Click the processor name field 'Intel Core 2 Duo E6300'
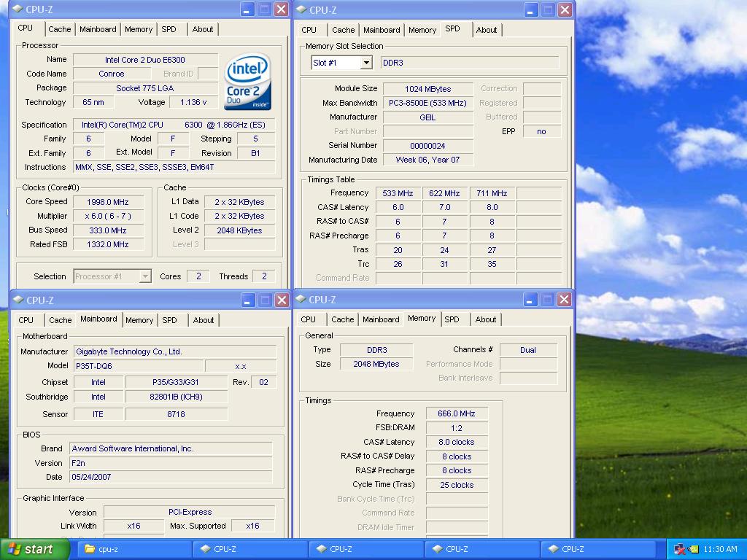This screenshot has height=560, width=747. pyautogui.click(x=145, y=60)
